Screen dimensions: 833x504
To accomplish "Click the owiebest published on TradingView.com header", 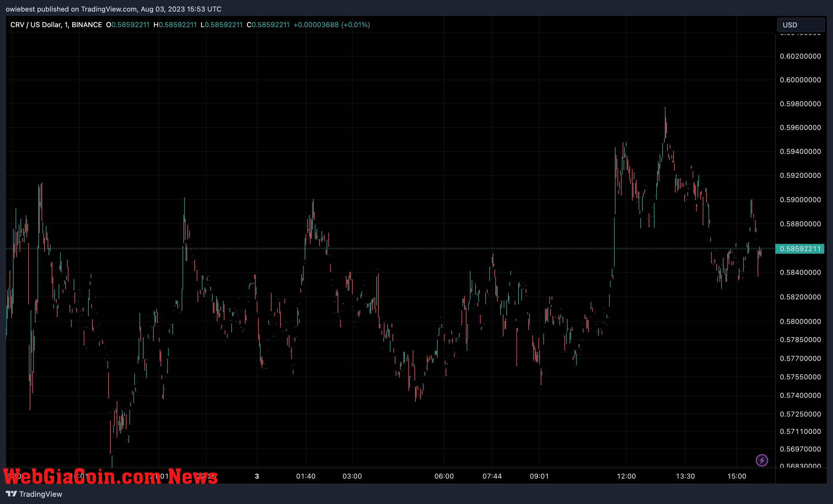I will [x=114, y=9].
